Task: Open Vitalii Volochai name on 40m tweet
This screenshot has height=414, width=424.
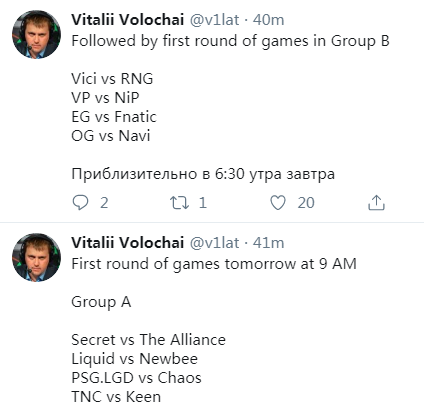Action: [x=128, y=20]
